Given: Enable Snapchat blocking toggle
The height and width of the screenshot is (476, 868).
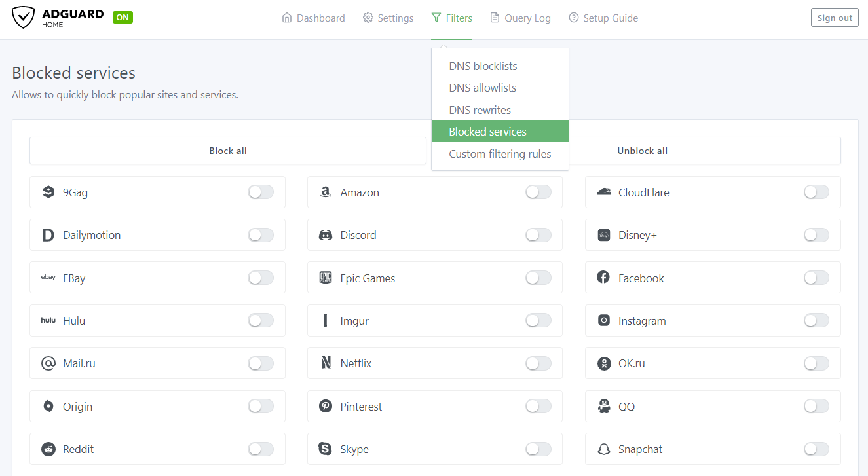Looking at the screenshot, I should (816, 449).
